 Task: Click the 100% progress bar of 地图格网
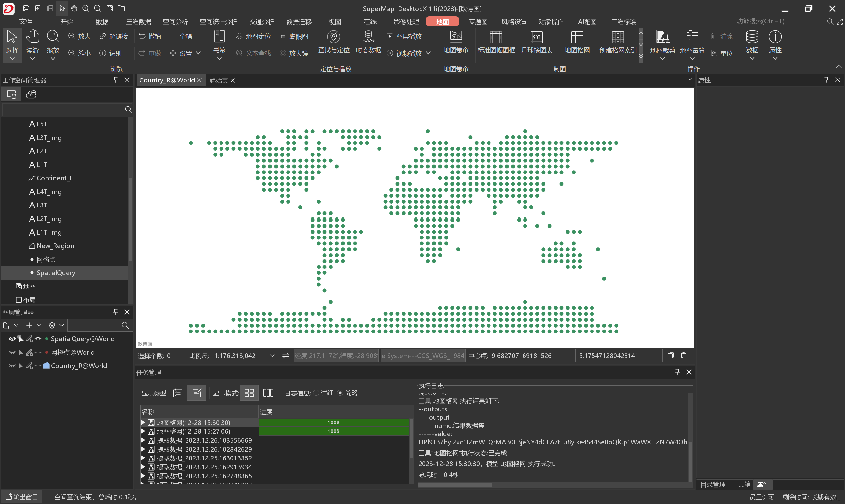pos(333,422)
